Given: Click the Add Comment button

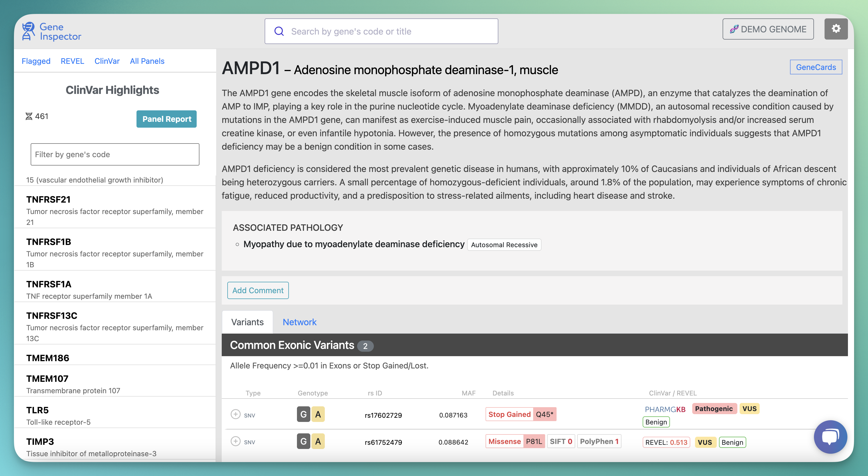Looking at the screenshot, I should [x=258, y=290].
